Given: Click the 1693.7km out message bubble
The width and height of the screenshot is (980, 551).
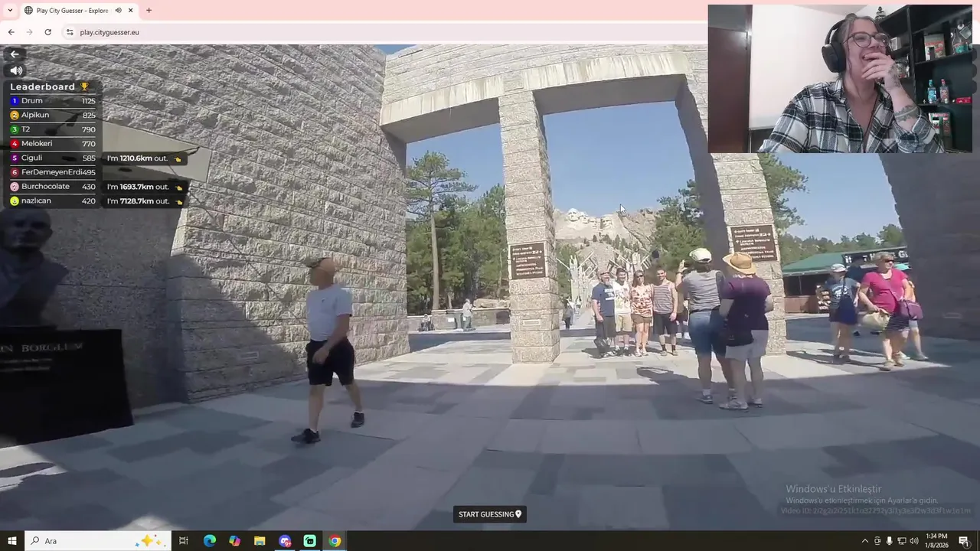Looking at the screenshot, I should click(145, 187).
